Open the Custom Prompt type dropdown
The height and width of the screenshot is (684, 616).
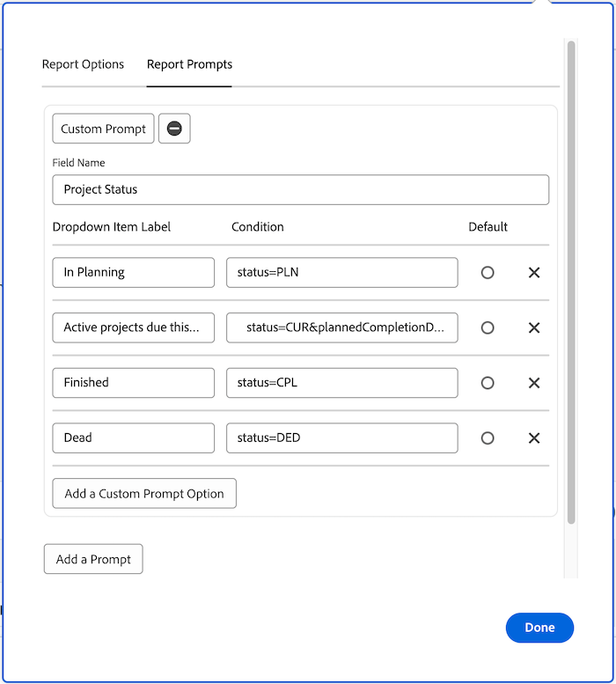(x=104, y=129)
